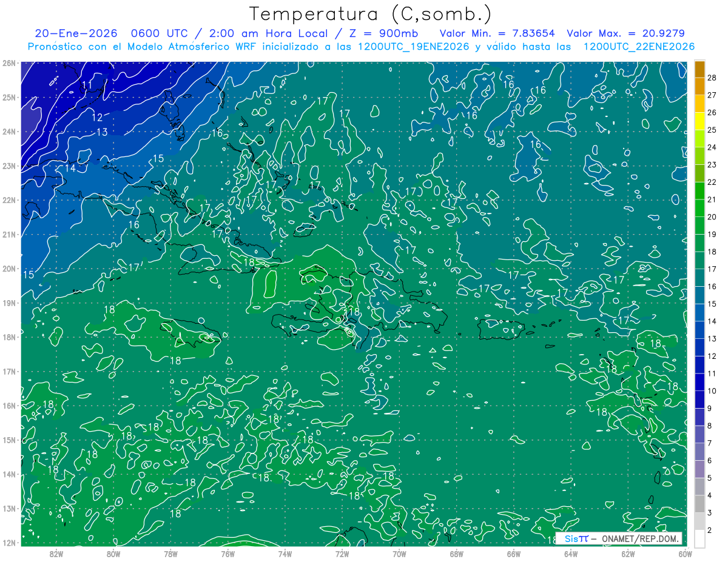Click the color bar segment between 21 and 22
Screen dimensions: 728x562
point(699,191)
